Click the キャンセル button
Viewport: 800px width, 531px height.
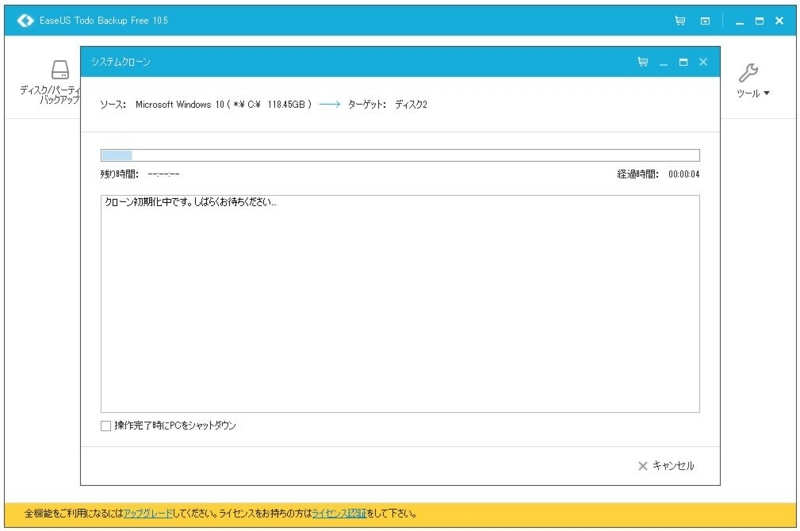666,466
